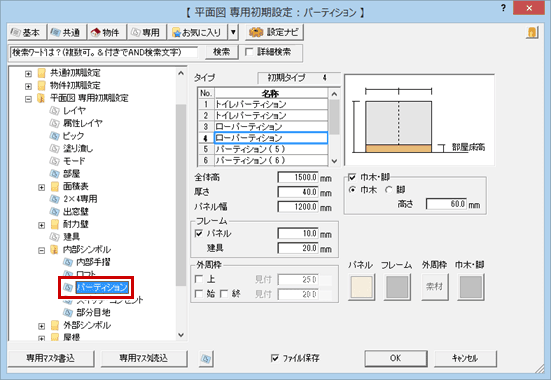Open the パネル color swatch
This screenshot has height=380, width=551.
click(x=362, y=287)
